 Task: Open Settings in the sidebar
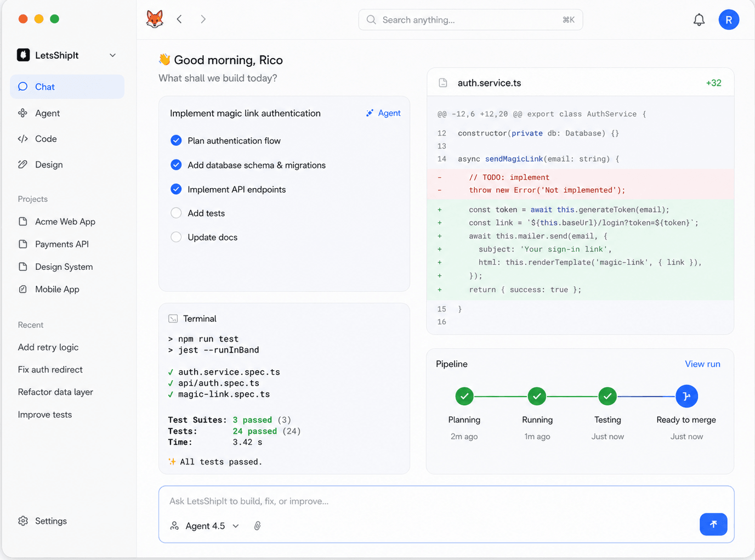coord(43,521)
